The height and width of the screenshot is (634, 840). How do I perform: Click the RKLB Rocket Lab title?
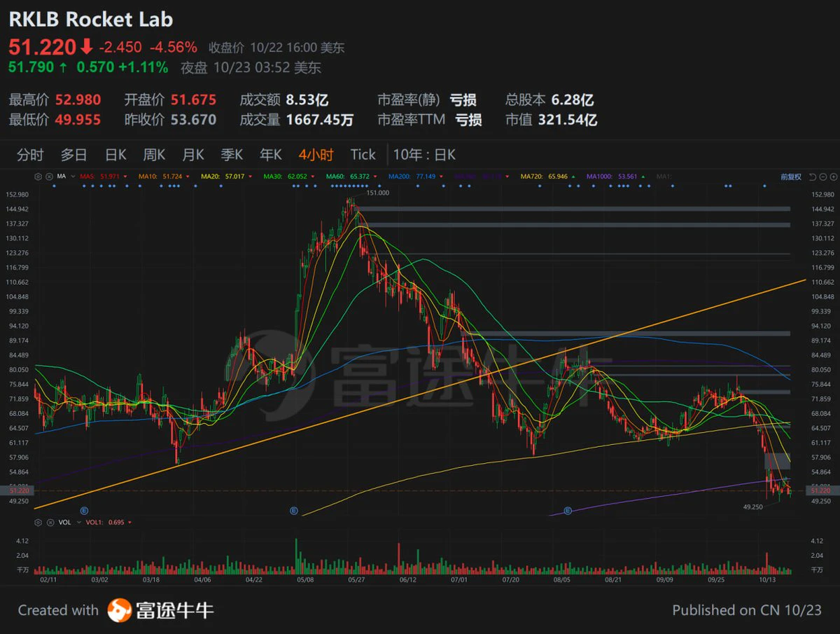[91, 20]
